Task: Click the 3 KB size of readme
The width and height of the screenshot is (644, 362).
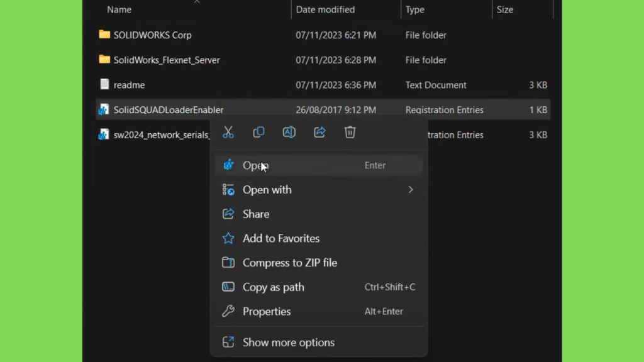Action: [538, 85]
